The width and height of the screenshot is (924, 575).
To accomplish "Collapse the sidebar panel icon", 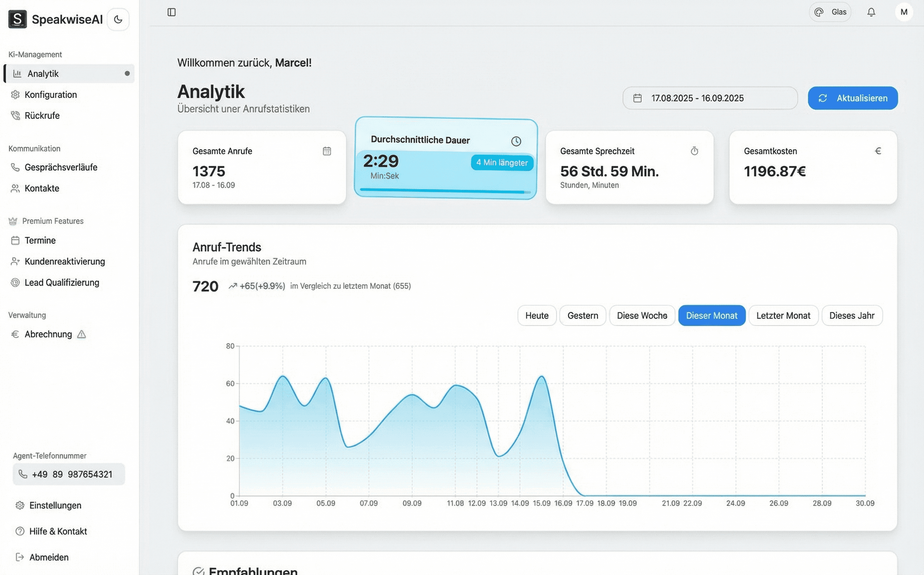I will click(x=171, y=12).
